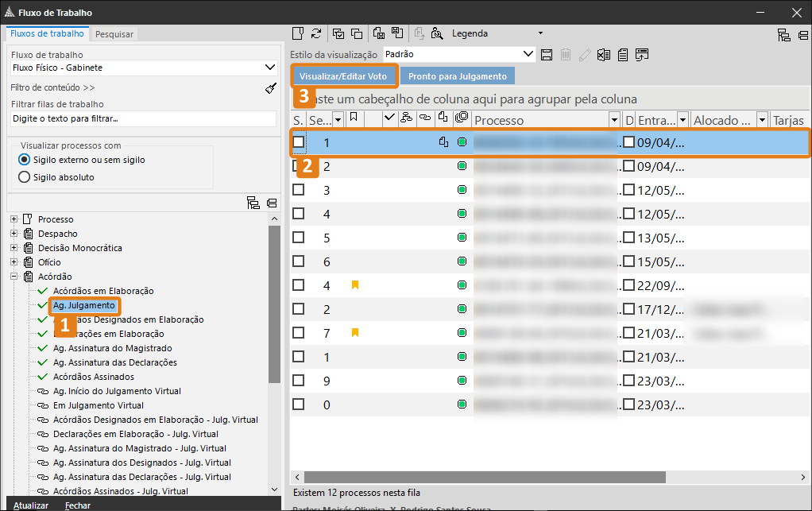This screenshot has width=812, height=511.
Task: Click the deselect-all stacked windows icon
Action: [x=357, y=33]
